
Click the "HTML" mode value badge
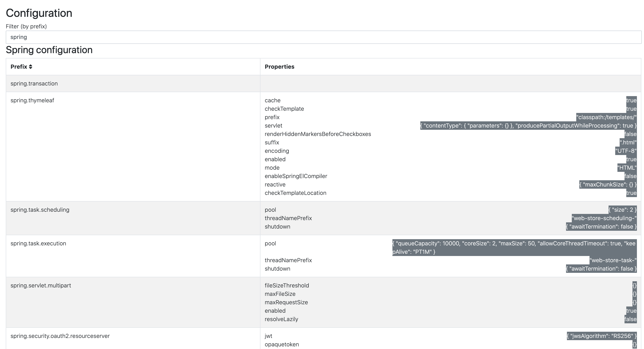tap(627, 168)
